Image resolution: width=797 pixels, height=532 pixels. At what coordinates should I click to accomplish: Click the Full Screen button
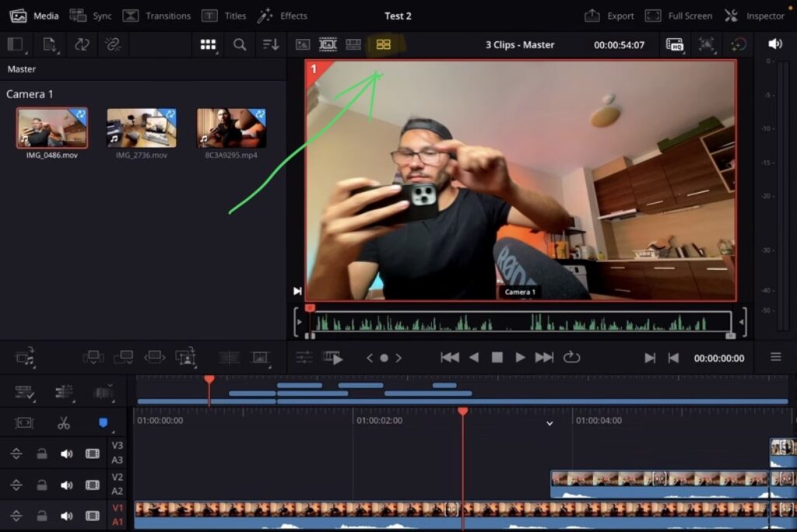688,15
